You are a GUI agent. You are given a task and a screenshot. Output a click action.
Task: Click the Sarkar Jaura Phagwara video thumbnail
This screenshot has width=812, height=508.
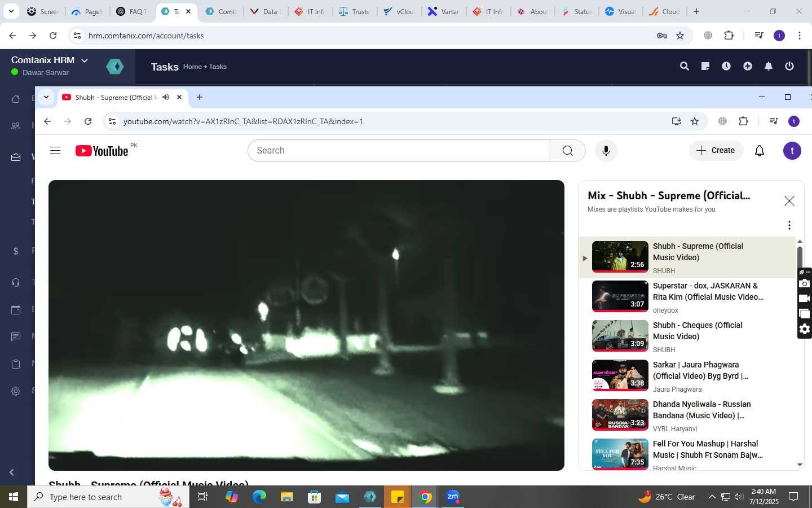click(620, 375)
